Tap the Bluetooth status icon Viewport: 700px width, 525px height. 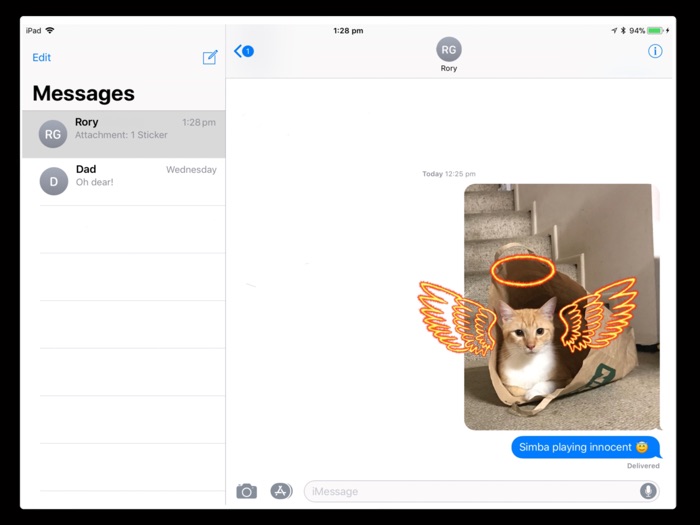click(623, 30)
